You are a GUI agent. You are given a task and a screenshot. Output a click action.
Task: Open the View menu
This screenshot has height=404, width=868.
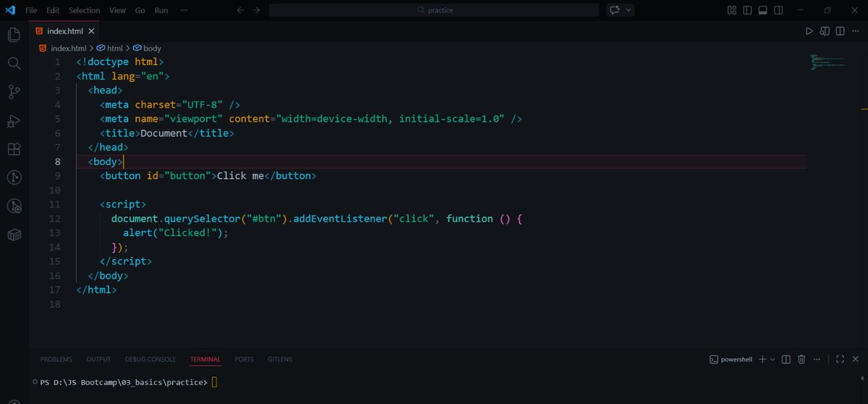tap(117, 10)
